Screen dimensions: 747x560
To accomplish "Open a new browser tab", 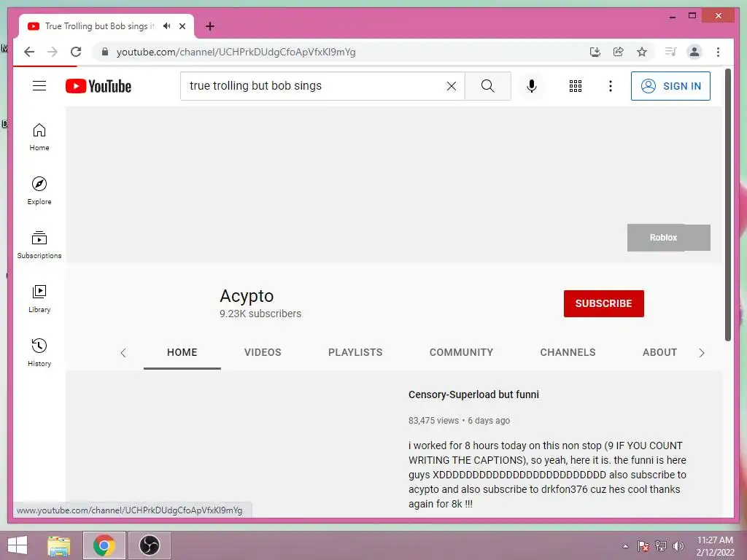I will [210, 26].
